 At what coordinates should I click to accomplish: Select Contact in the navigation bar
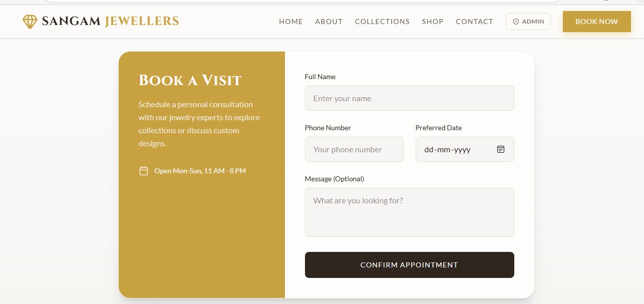pos(474,22)
